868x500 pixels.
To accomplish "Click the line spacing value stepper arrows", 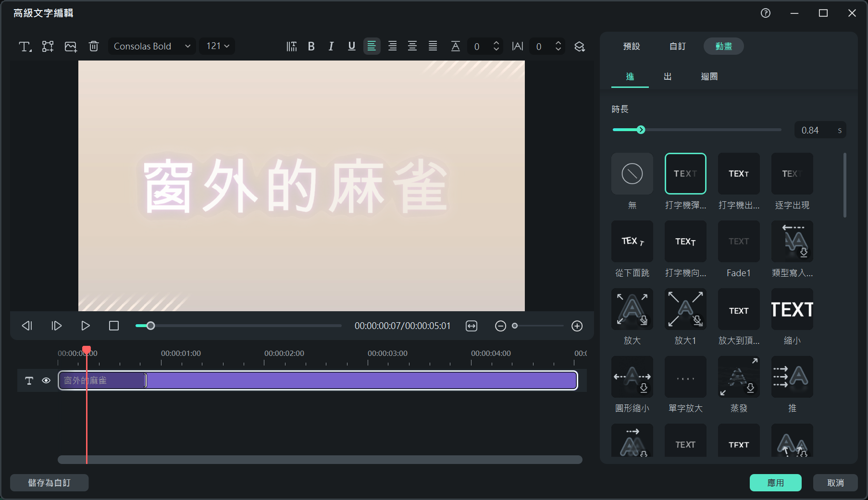I will (496, 46).
